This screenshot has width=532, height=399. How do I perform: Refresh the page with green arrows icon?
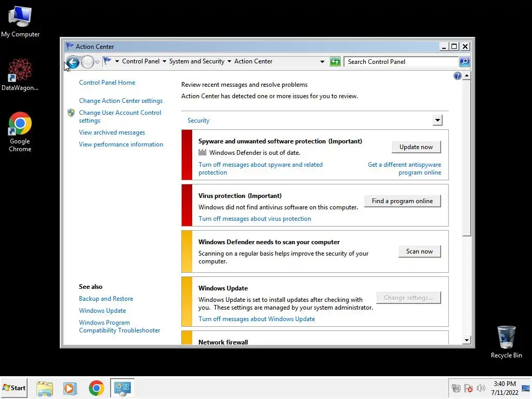(335, 62)
